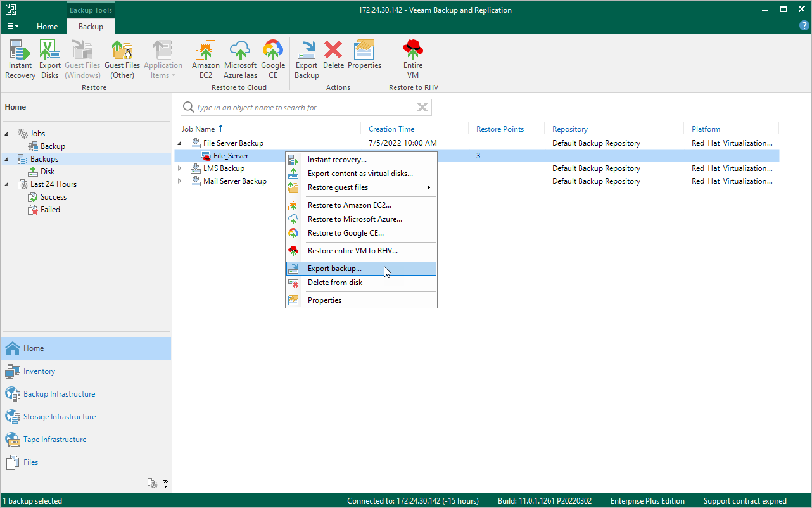Screen dimensions: 812x508
Task: Select Disk under Backups in tree
Action: (48, 172)
